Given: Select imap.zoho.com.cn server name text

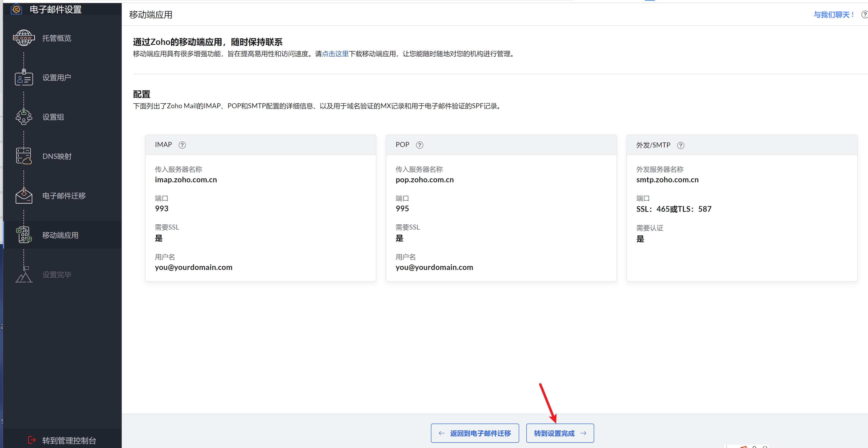Looking at the screenshot, I should (x=186, y=180).
